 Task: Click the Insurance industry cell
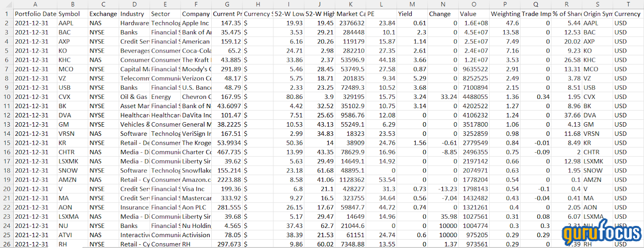(x=134, y=208)
